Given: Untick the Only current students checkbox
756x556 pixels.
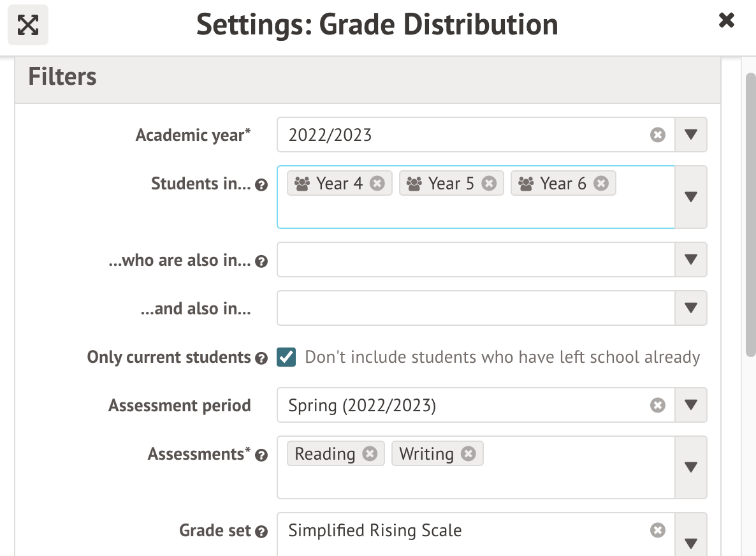Looking at the screenshot, I should click(x=286, y=357).
